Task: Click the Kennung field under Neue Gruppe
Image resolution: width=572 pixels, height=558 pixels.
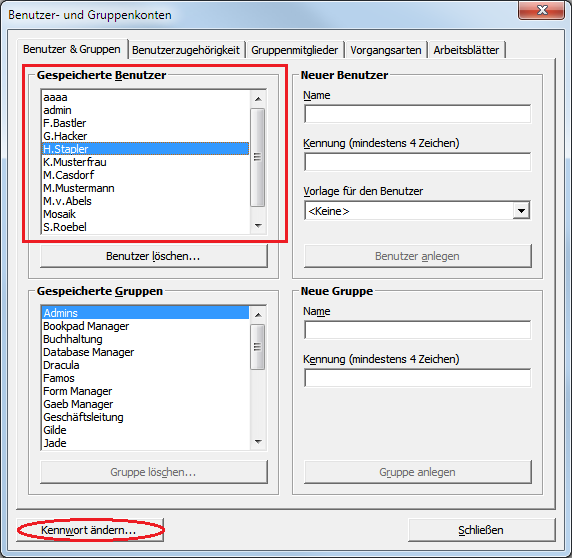Action: [x=418, y=378]
